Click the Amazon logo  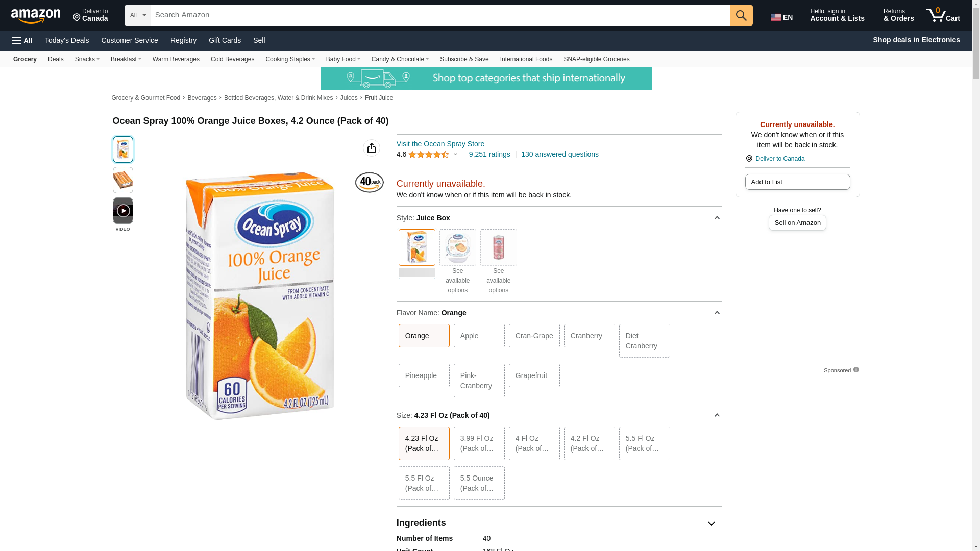click(x=36, y=16)
